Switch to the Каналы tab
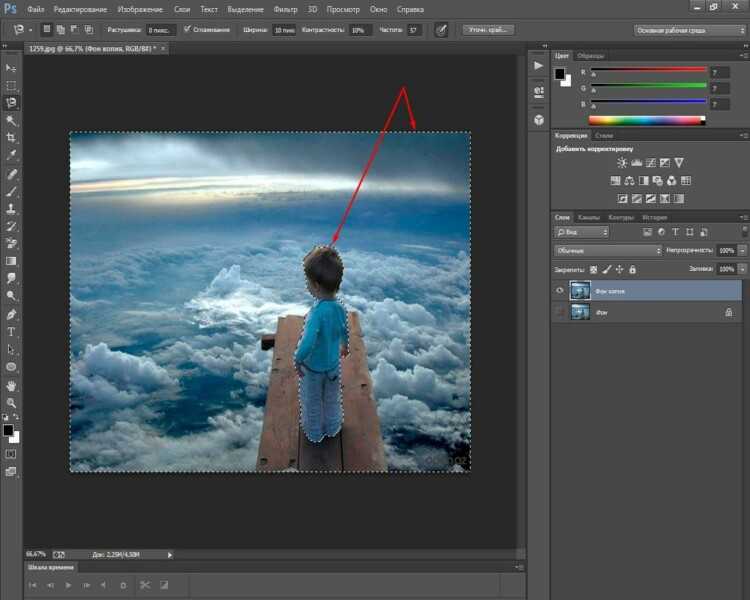 pyautogui.click(x=588, y=217)
